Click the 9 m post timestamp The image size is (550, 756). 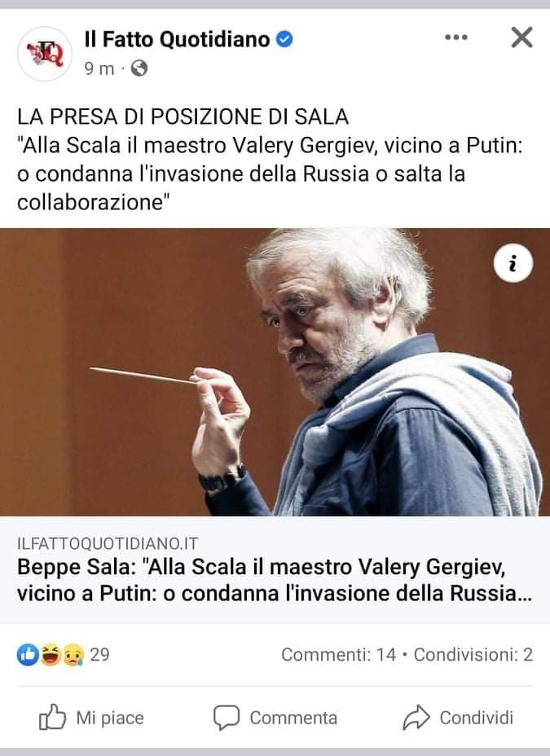tap(99, 69)
